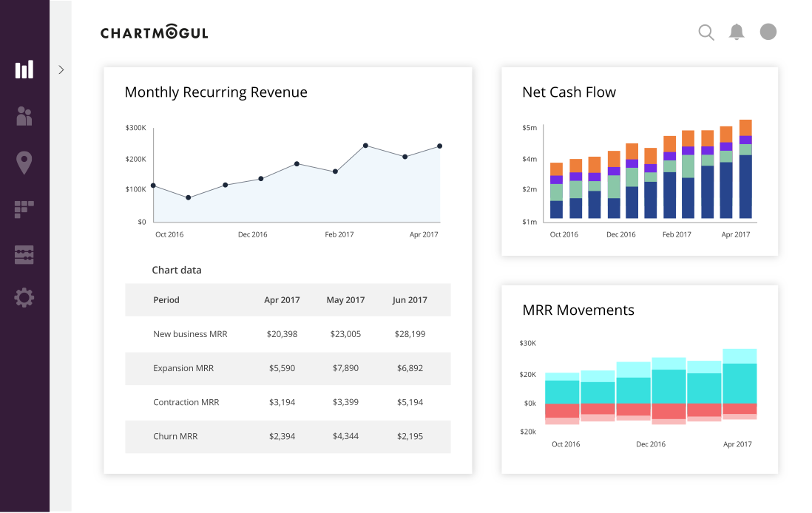The image size is (812, 513).
Task: Select the May 2017 column header
Action: tap(345, 300)
